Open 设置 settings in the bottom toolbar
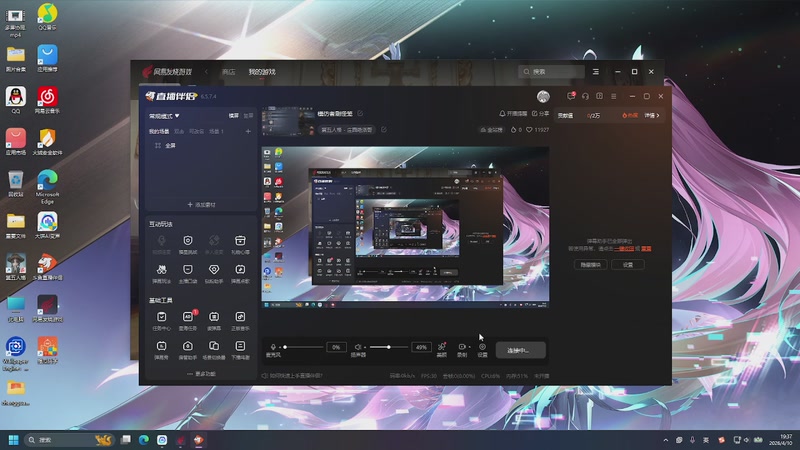The width and height of the screenshot is (800, 450). 482,349
